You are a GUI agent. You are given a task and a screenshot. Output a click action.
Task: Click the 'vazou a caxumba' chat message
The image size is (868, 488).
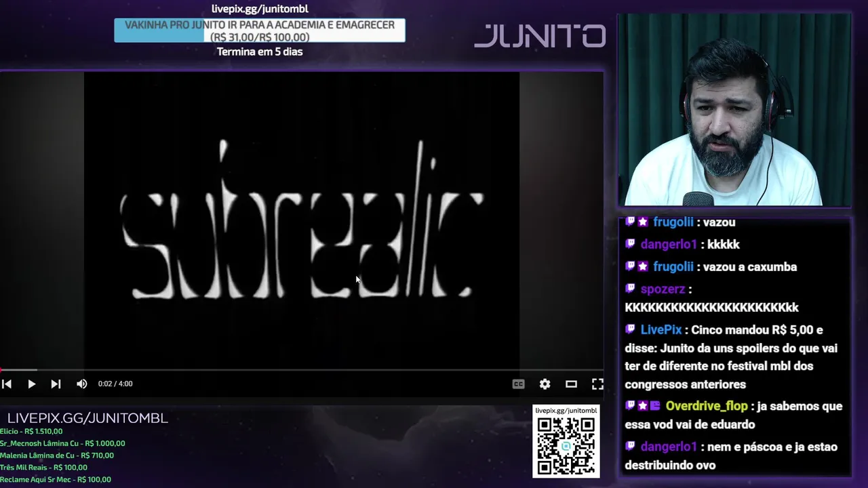coord(750,266)
